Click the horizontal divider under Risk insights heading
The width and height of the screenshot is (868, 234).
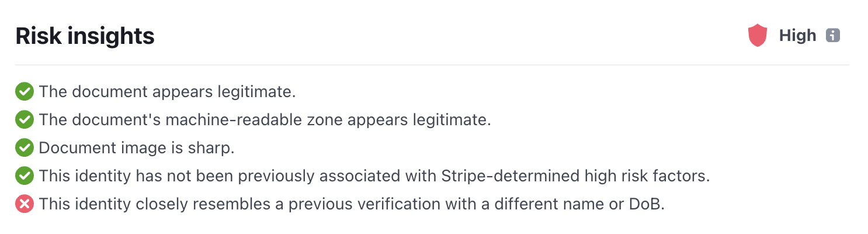tap(432, 64)
